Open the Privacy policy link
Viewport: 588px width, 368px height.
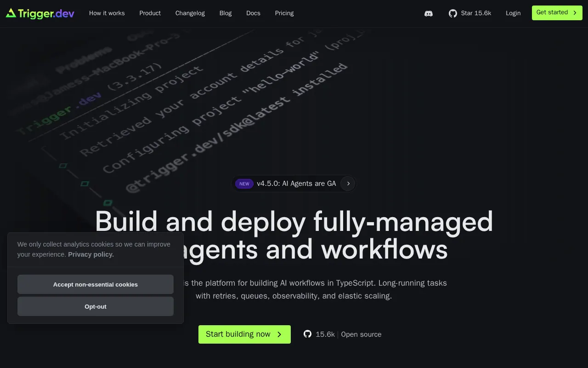tap(91, 254)
